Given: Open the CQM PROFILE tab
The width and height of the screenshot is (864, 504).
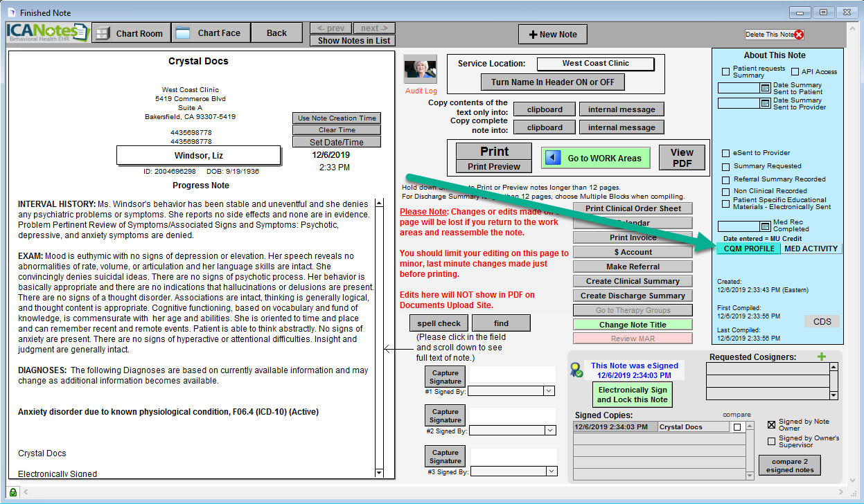Looking at the screenshot, I should 749,249.
